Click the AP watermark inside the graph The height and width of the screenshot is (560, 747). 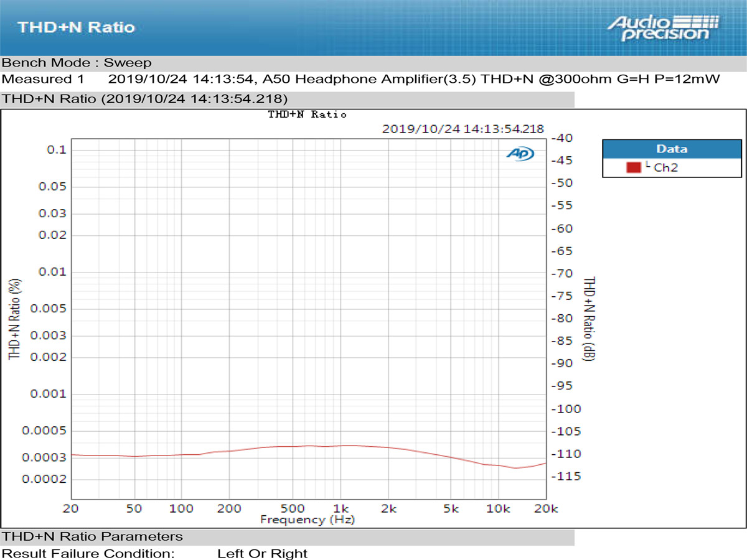(x=520, y=154)
